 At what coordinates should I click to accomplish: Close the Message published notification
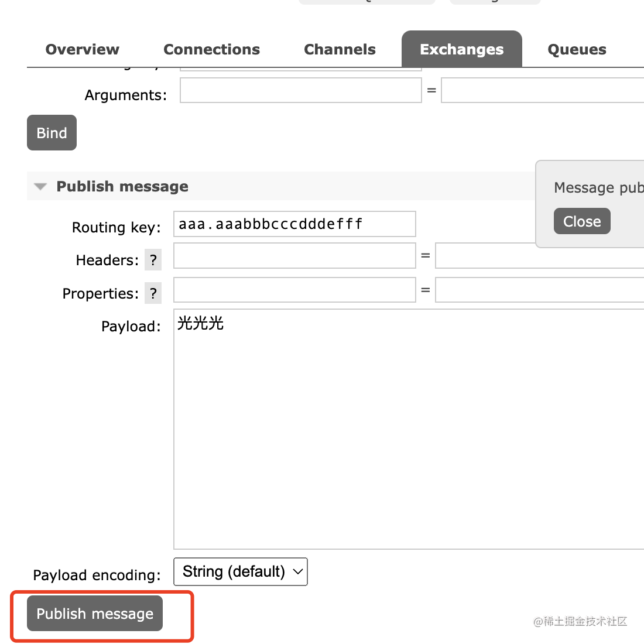[x=582, y=221]
